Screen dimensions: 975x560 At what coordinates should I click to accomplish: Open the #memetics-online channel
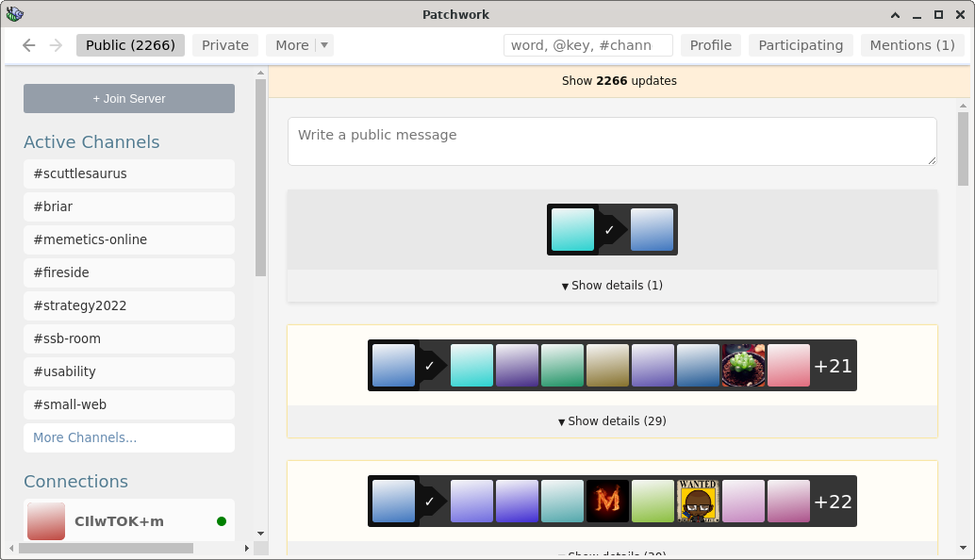click(x=129, y=239)
